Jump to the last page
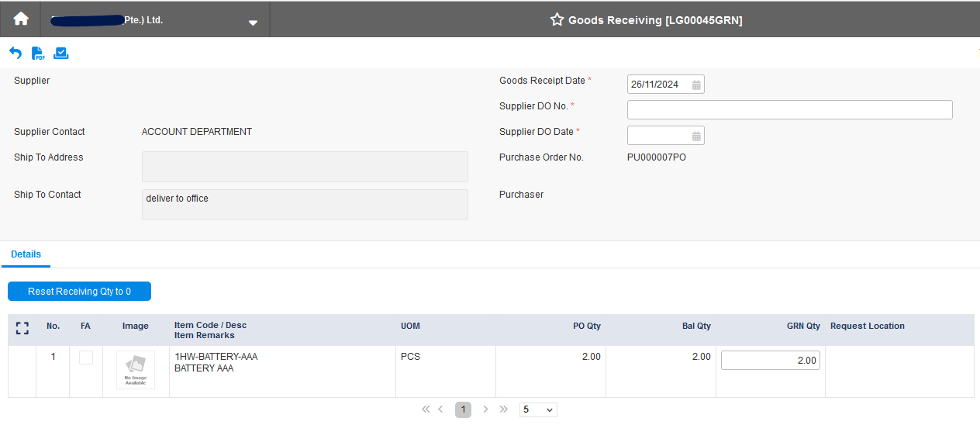The height and width of the screenshot is (425, 980). coord(504,409)
